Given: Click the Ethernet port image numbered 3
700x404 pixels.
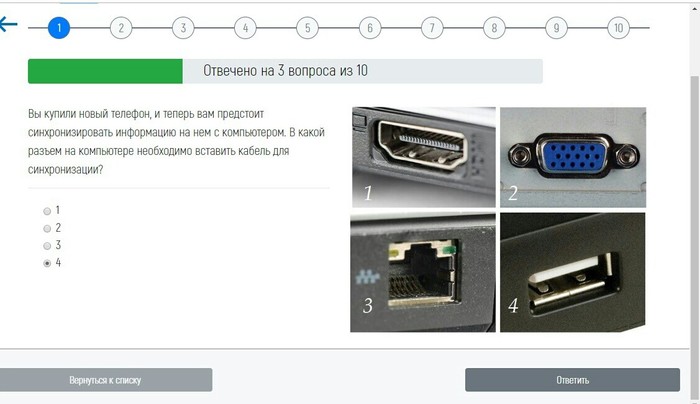Looking at the screenshot, I should 423,272.
